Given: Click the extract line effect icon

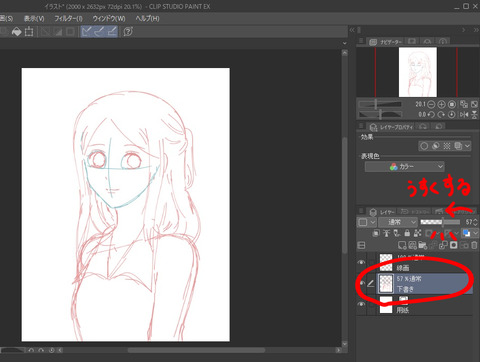Looking at the screenshot, I should coord(435,146).
